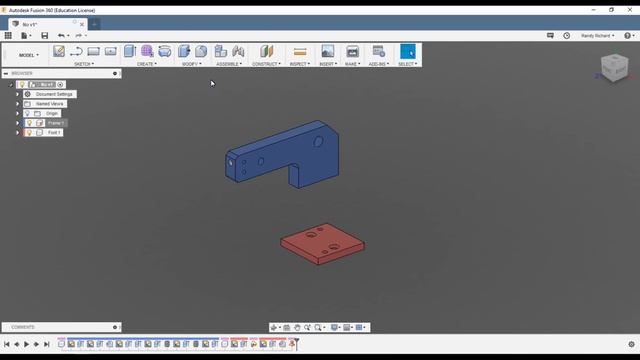Select the Create Sketch tool
The width and height of the screenshot is (640, 360).
pyautogui.click(x=59, y=51)
